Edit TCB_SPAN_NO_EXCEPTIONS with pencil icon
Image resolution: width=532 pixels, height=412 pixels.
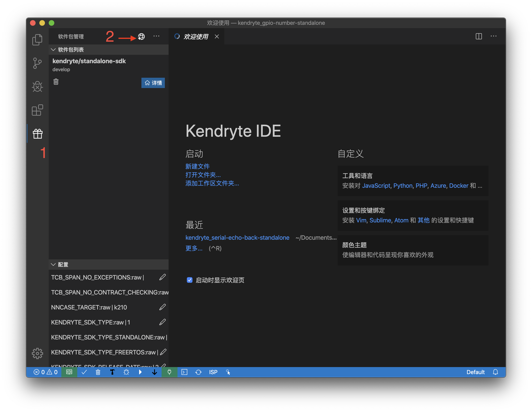point(163,277)
